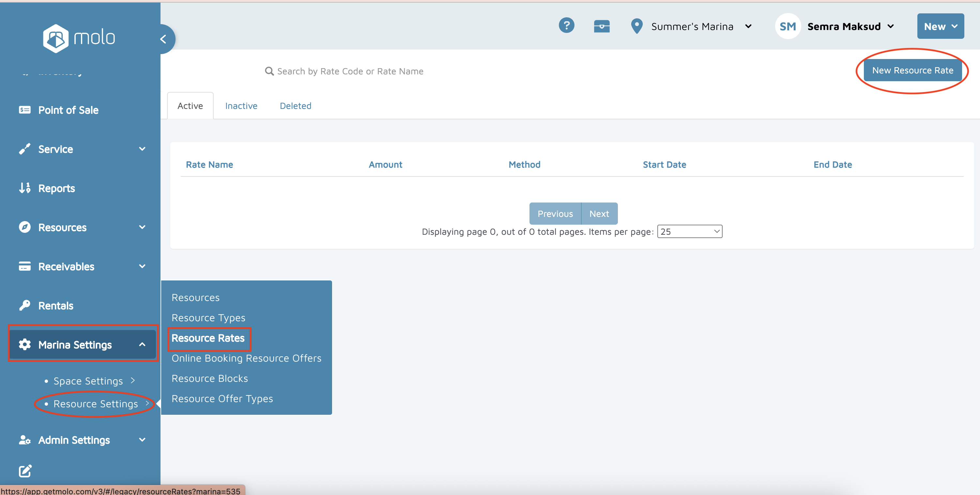Image resolution: width=980 pixels, height=495 pixels.
Task: Open the cash drawer briefcase icon
Action: tap(602, 26)
